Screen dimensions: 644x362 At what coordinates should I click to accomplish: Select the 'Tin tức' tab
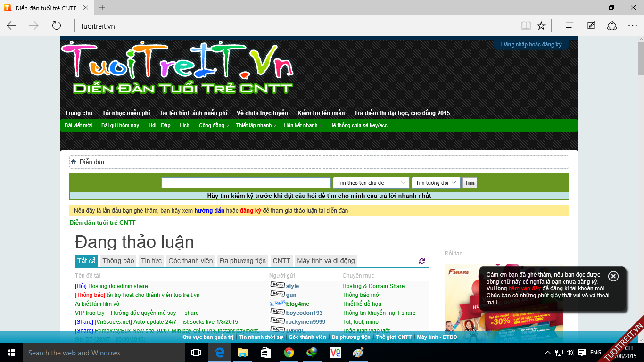coord(151,261)
